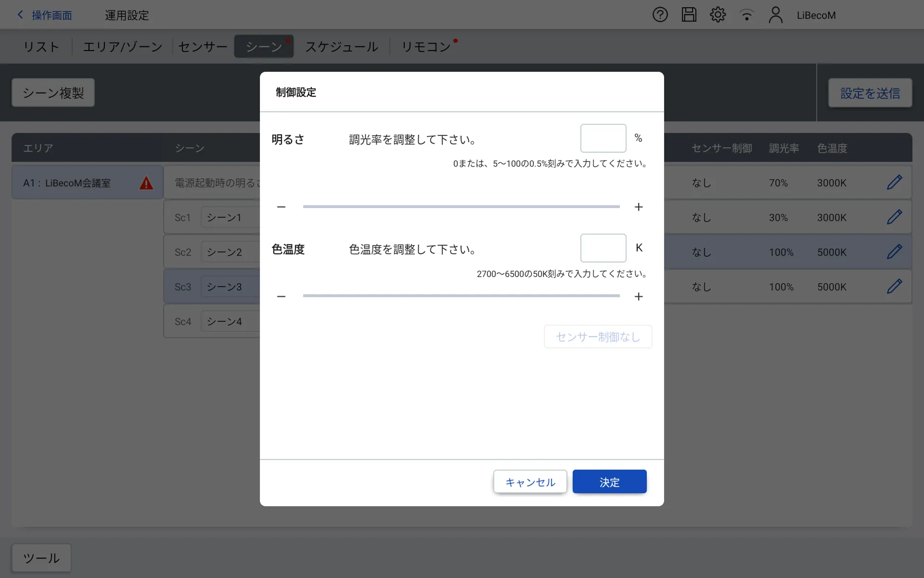Image resolution: width=924 pixels, height=578 pixels.
Task: Click the color temperature K input field
Action: point(603,248)
